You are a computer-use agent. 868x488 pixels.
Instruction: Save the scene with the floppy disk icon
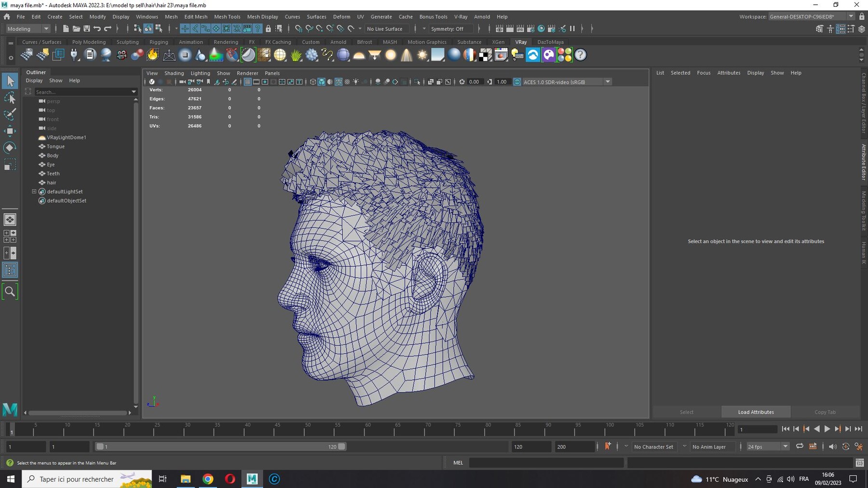[x=87, y=29]
